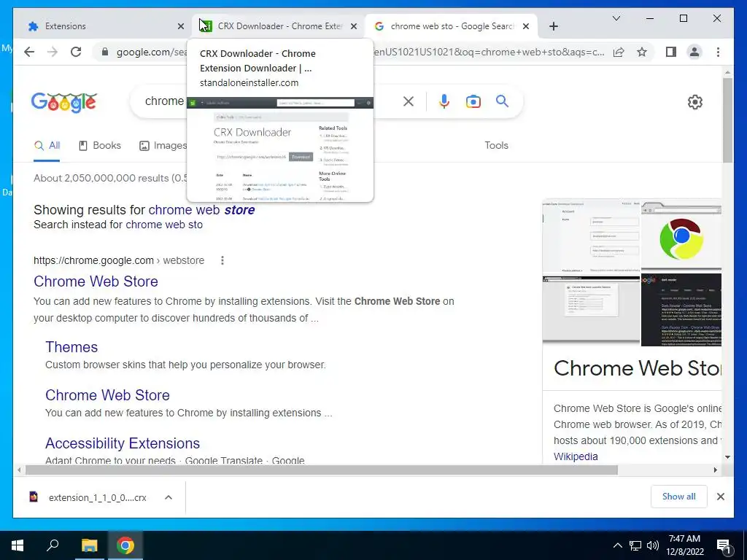
Task: Go back to the previous page
Action: tap(29, 52)
